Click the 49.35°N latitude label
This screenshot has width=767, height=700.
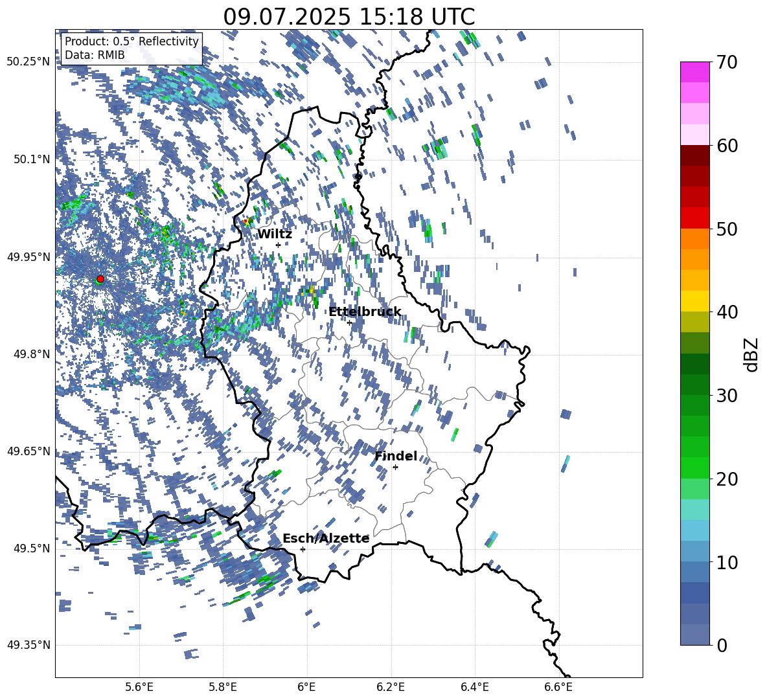pyautogui.click(x=29, y=645)
